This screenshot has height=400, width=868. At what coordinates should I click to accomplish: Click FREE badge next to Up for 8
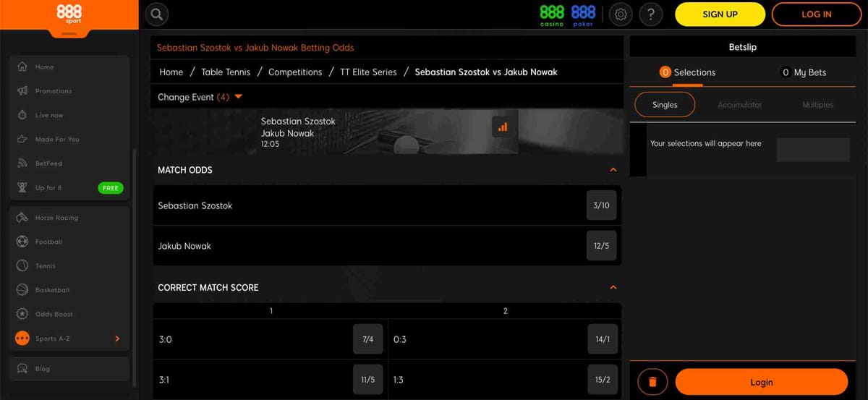[x=111, y=188]
